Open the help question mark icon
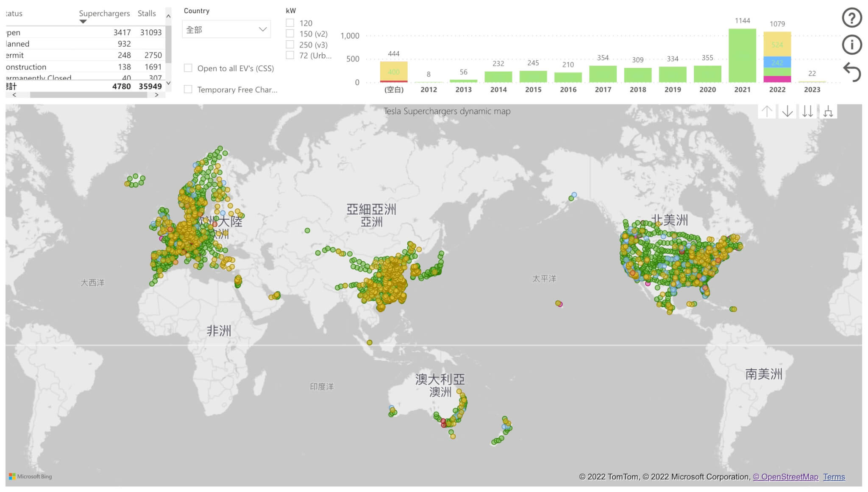 pos(851,18)
